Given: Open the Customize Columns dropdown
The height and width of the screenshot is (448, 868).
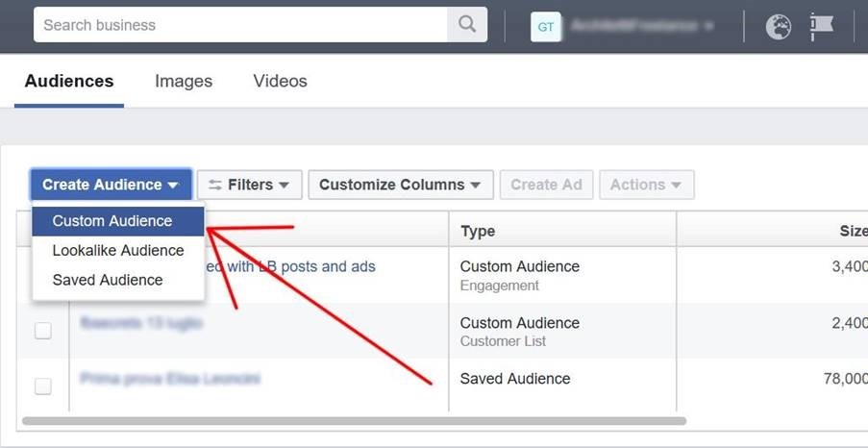Looking at the screenshot, I should pyautogui.click(x=401, y=185).
